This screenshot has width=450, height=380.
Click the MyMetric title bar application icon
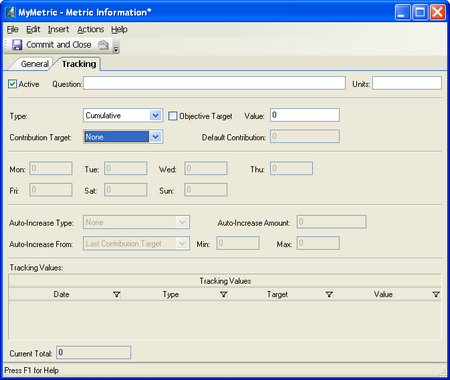10,12
